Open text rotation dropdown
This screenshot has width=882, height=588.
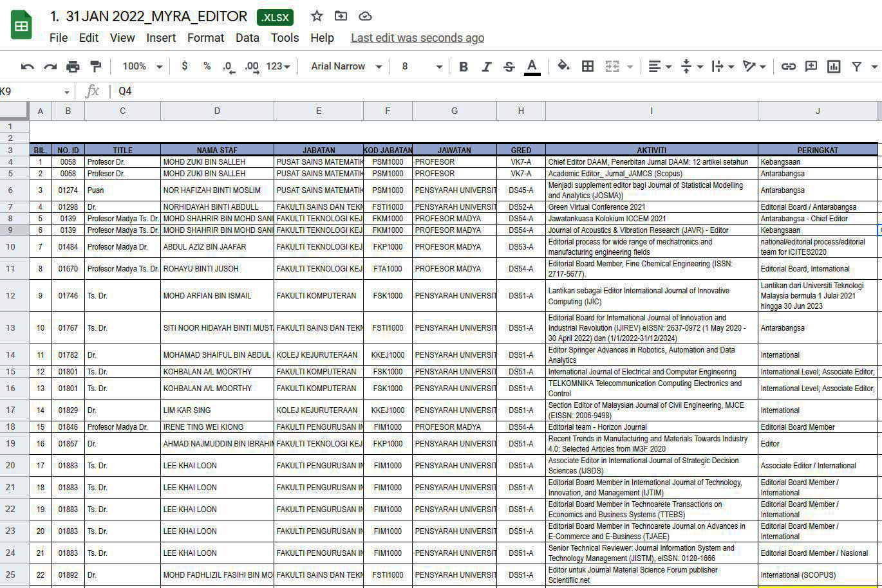pos(755,66)
